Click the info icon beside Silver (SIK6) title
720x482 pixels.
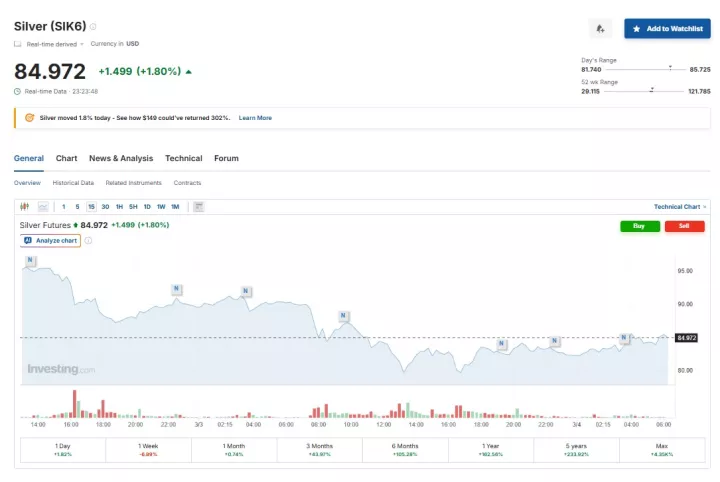click(93, 26)
